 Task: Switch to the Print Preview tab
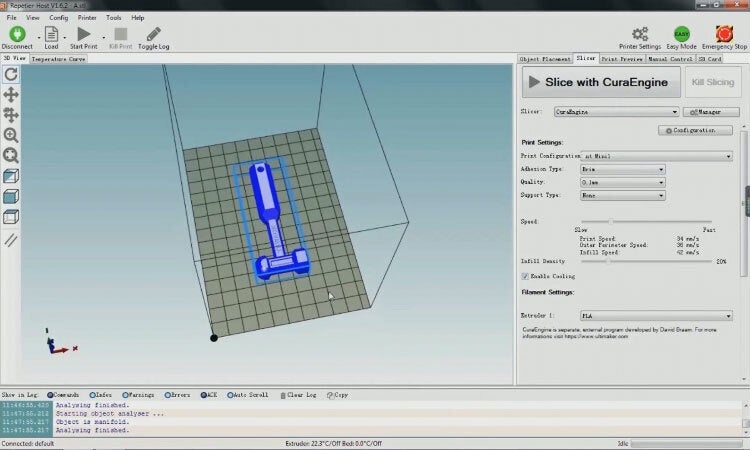click(x=622, y=59)
